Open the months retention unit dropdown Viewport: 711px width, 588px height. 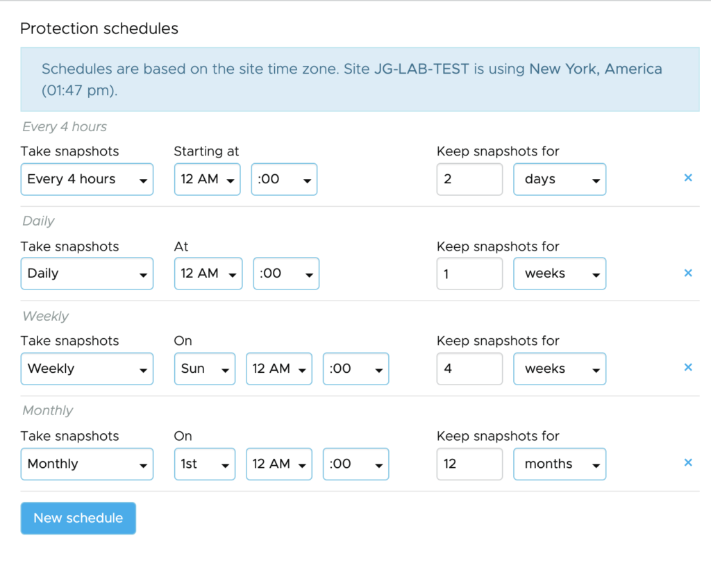pyautogui.click(x=560, y=464)
